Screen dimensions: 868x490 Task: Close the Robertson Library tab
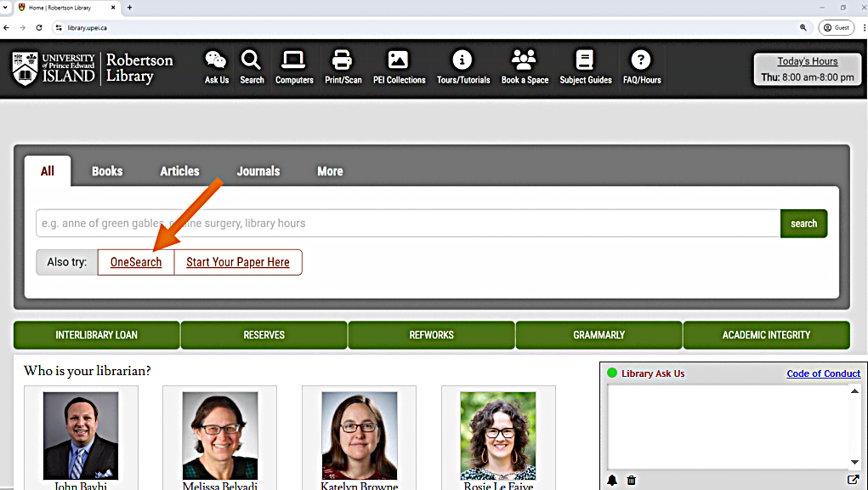113,8
